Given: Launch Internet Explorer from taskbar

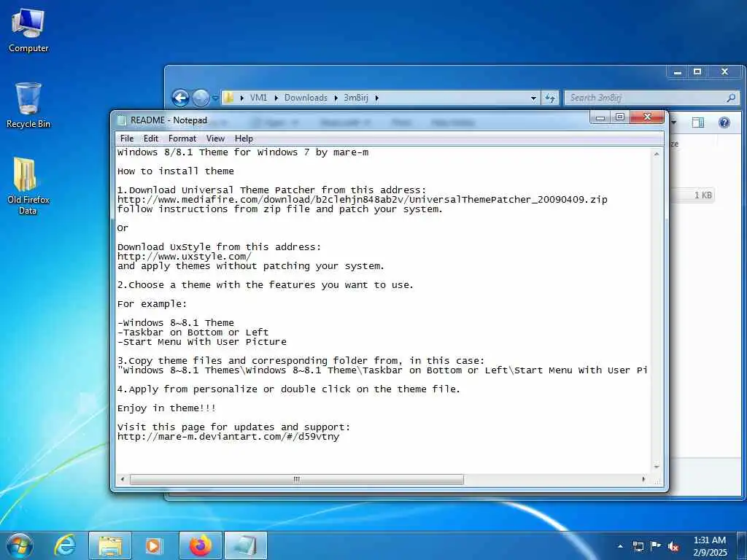Looking at the screenshot, I should [65, 545].
